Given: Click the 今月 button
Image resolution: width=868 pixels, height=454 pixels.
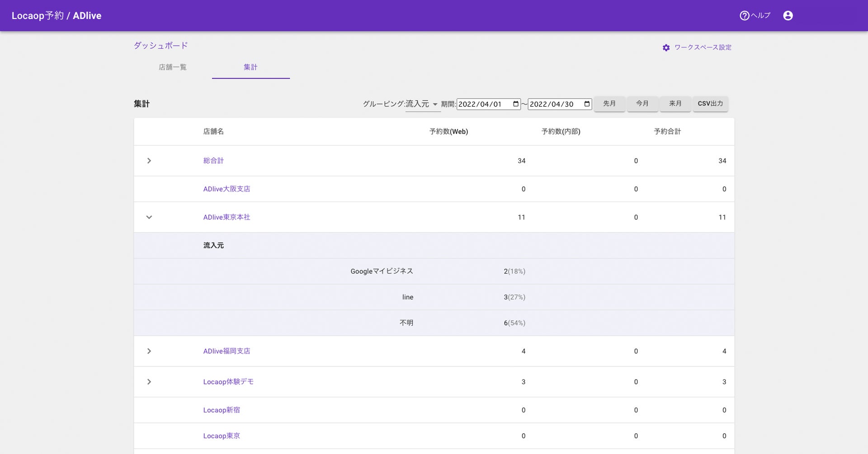Looking at the screenshot, I should pos(642,104).
